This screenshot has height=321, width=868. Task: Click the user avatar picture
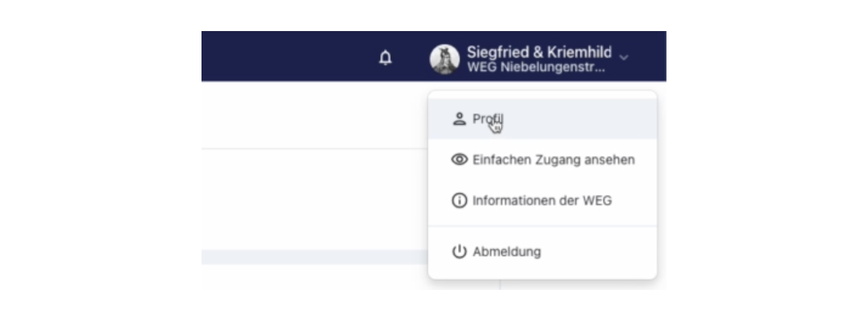point(445,59)
